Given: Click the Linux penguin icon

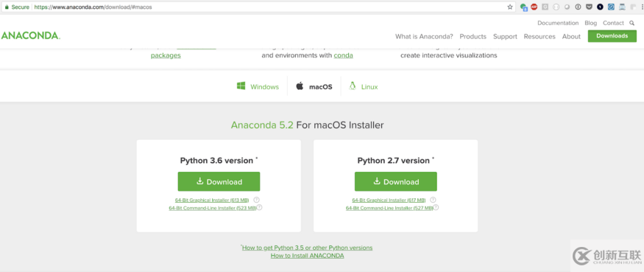Looking at the screenshot, I should 352,86.
